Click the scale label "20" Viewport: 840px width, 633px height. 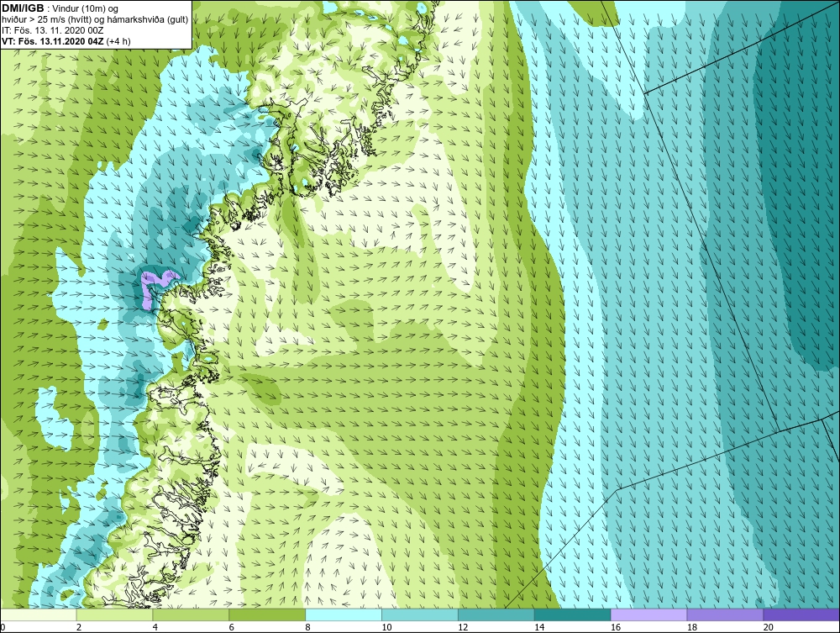coord(769,627)
